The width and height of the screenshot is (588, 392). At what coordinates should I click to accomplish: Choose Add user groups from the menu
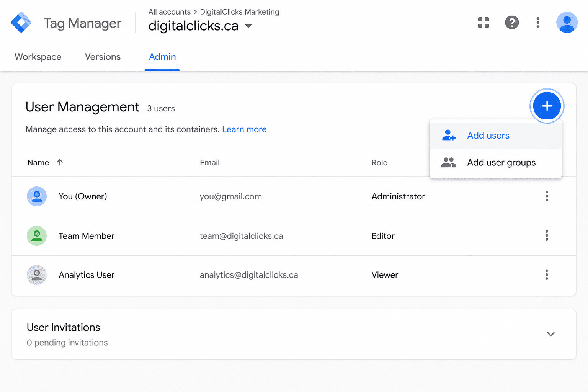point(496,163)
